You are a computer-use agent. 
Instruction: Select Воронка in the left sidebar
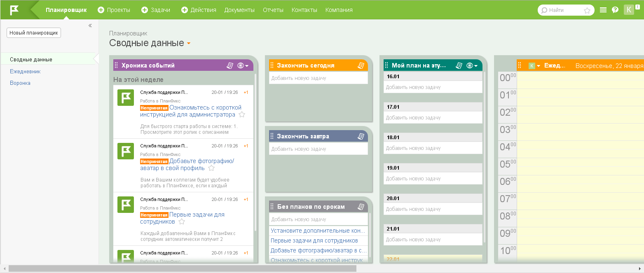pos(20,83)
